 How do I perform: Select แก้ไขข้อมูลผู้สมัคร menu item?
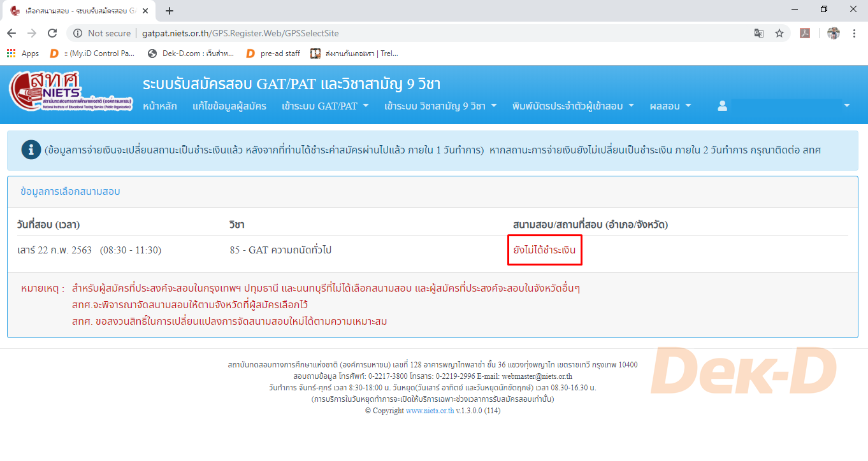click(x=229, y=106)
